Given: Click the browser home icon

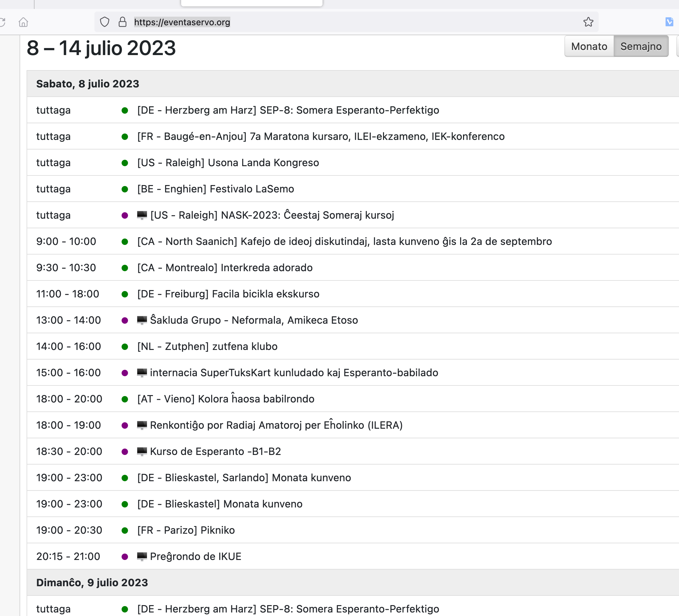Looking at the screenshot, I should (23, 22).
